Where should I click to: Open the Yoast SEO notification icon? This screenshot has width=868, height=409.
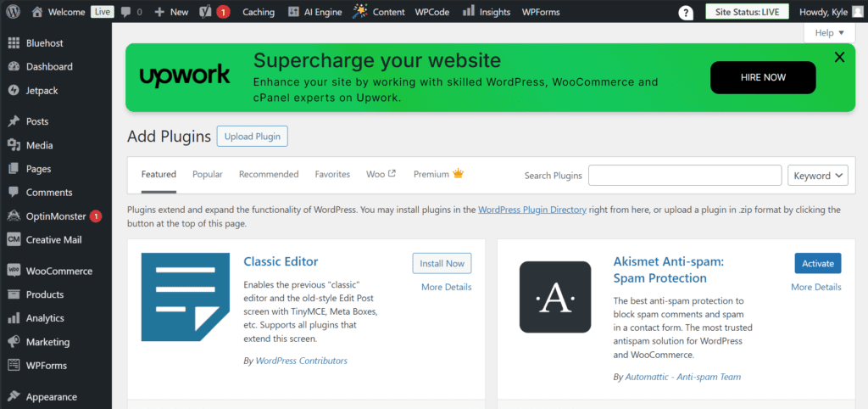click(x=206, y=12)
